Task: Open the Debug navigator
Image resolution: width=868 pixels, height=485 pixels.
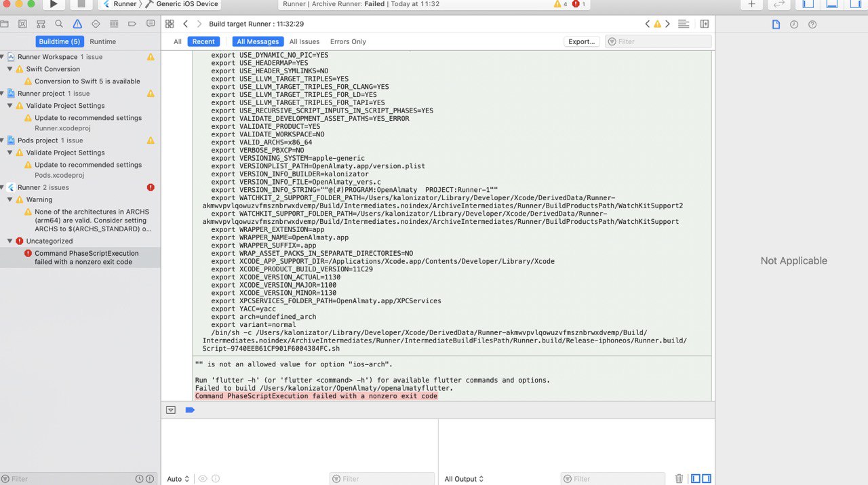Action: (114, 24)
